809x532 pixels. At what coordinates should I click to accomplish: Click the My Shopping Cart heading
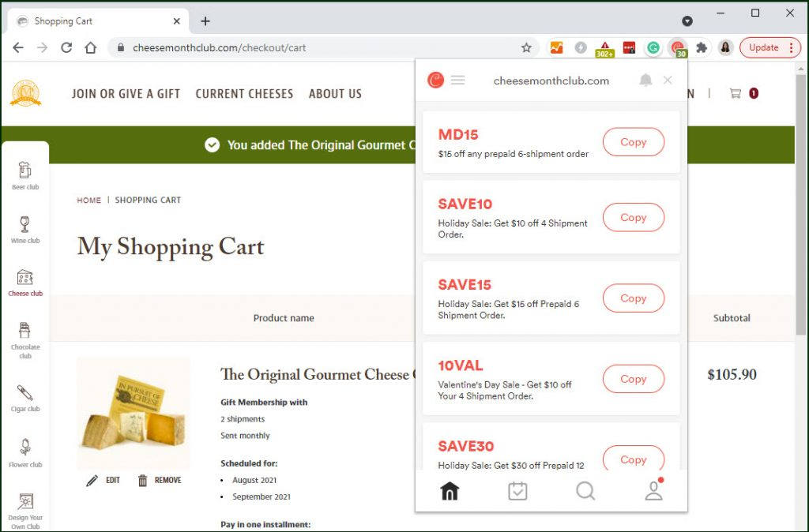point(171,247)
